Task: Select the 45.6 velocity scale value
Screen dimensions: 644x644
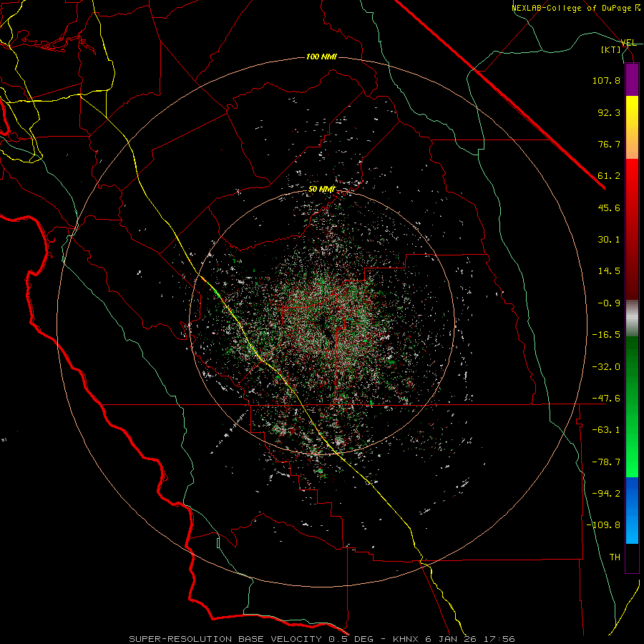Action: (609, 208)
